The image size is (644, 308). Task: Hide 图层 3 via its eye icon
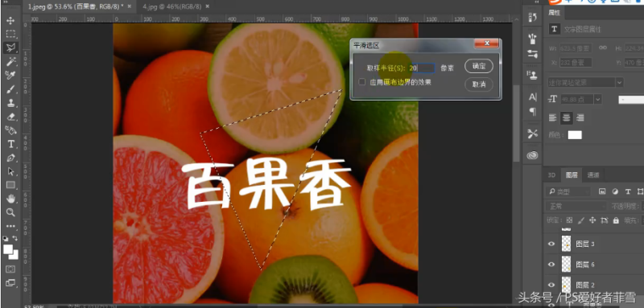551,244
